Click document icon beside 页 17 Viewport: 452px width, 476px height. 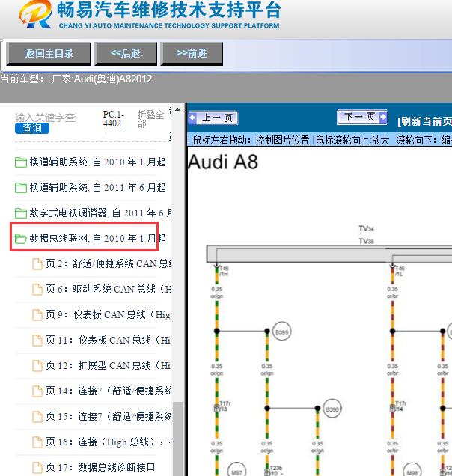point(37,468)
